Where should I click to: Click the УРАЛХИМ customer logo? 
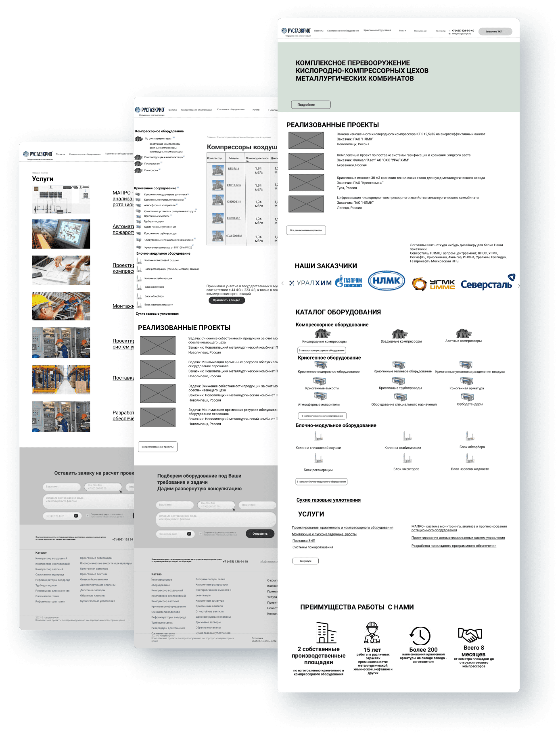pos(310,283)
